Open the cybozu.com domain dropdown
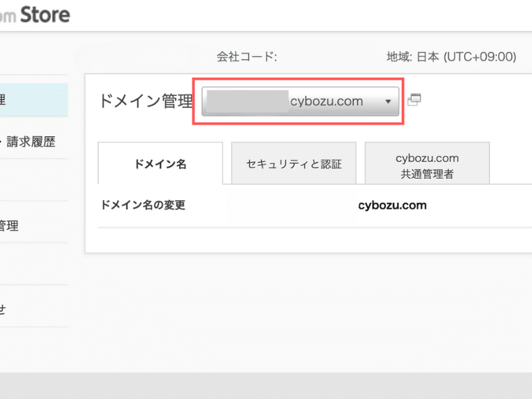Screen dimensions: 532x399 (x=300, y=101)
